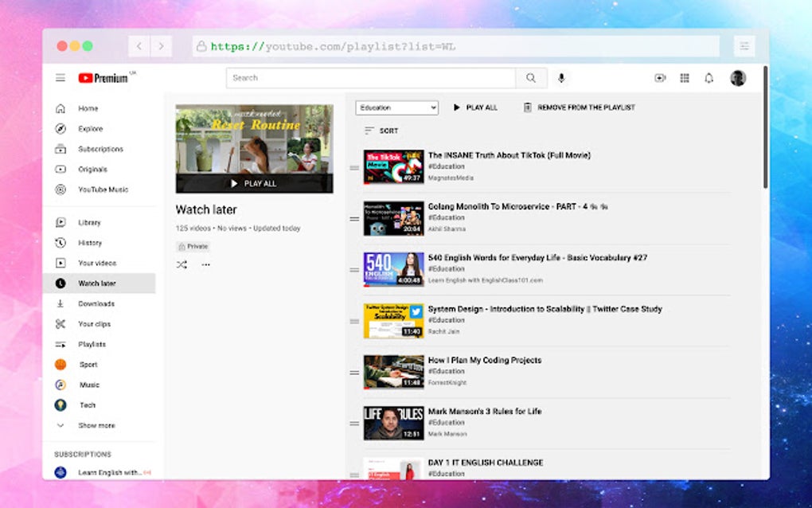812x508 pixels.
Task: Go back with browser back arrow
Action: click(139, 46)
